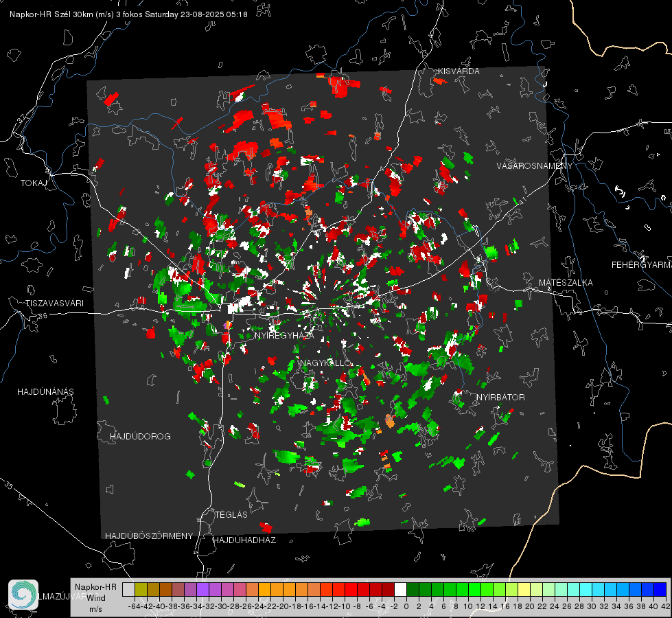Click the Napkor-HR legend title
This screenshot has height=618, width=672.
click(95, 587)
